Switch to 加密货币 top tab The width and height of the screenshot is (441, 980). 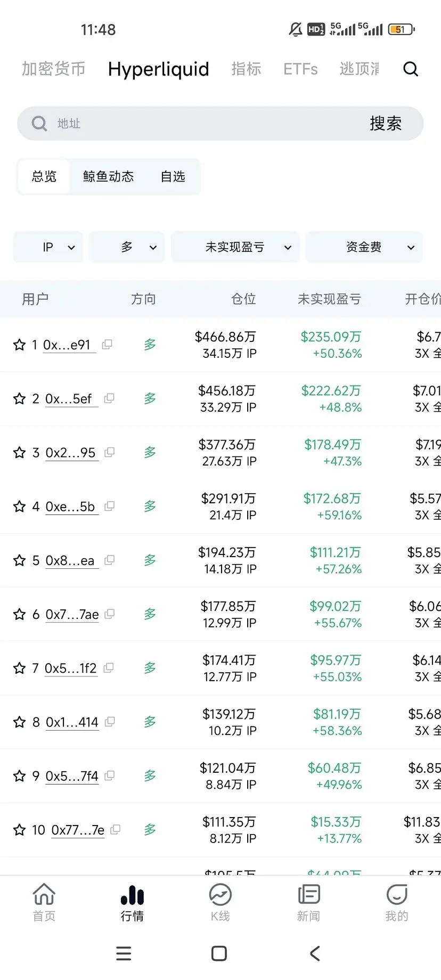pos(53,69)
